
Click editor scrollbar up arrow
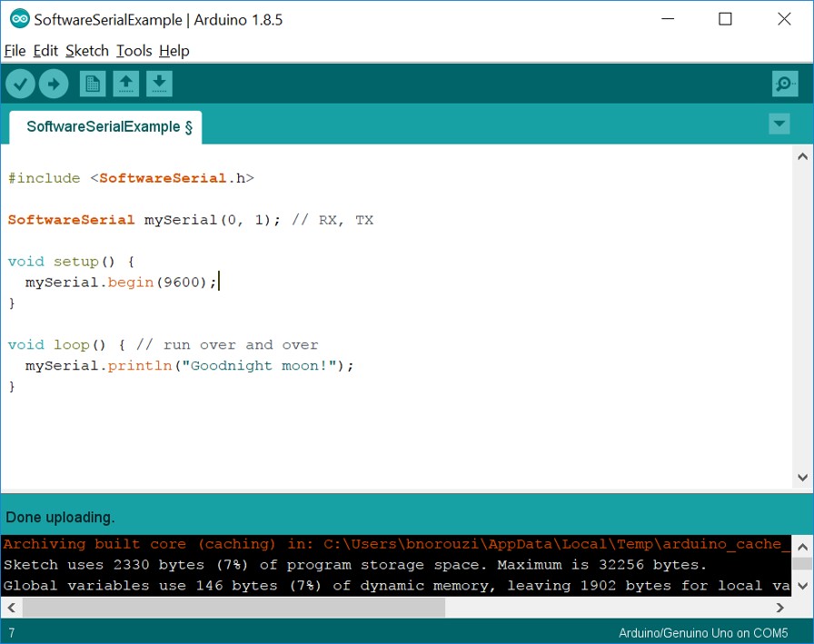802,156
